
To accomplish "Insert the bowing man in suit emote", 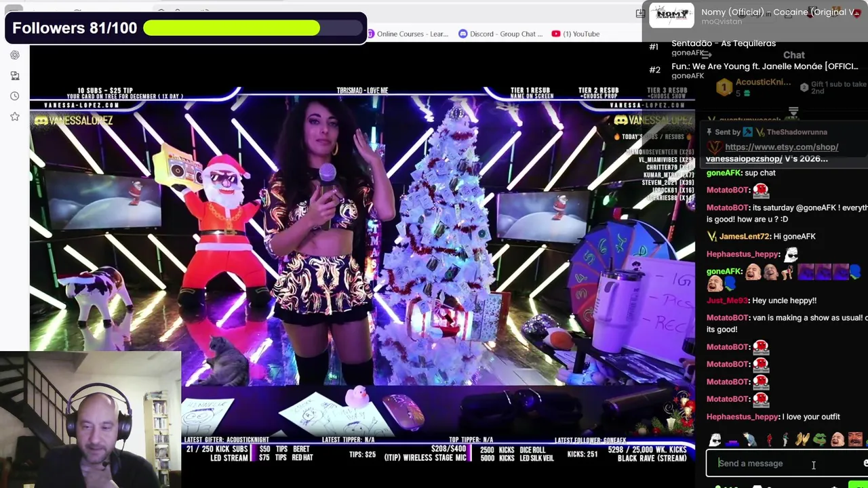I will pos(750,440).
